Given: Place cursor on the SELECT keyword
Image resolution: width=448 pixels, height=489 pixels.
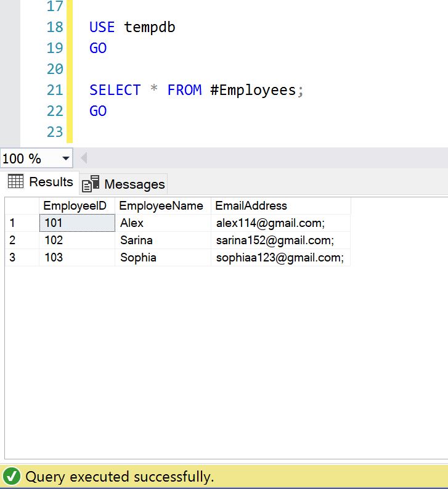Looking at the screenshot, I should pos(115,90).
